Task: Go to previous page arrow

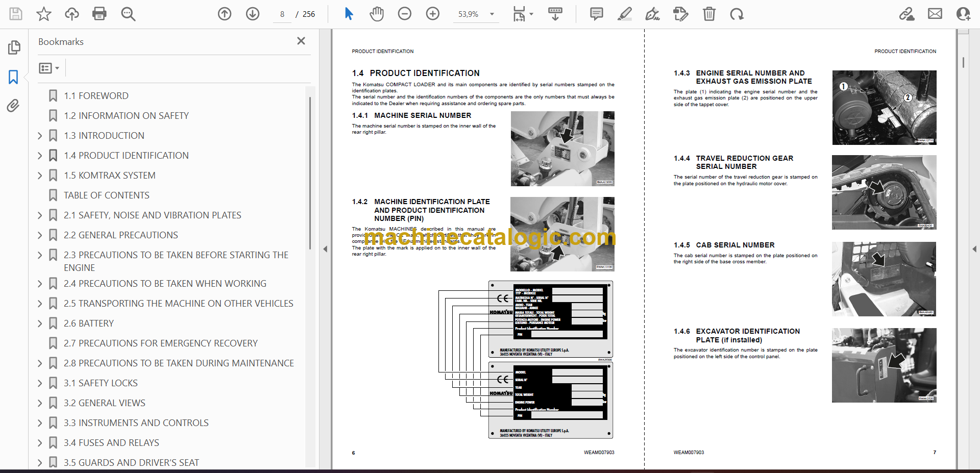Action: (x=225, y=14)
